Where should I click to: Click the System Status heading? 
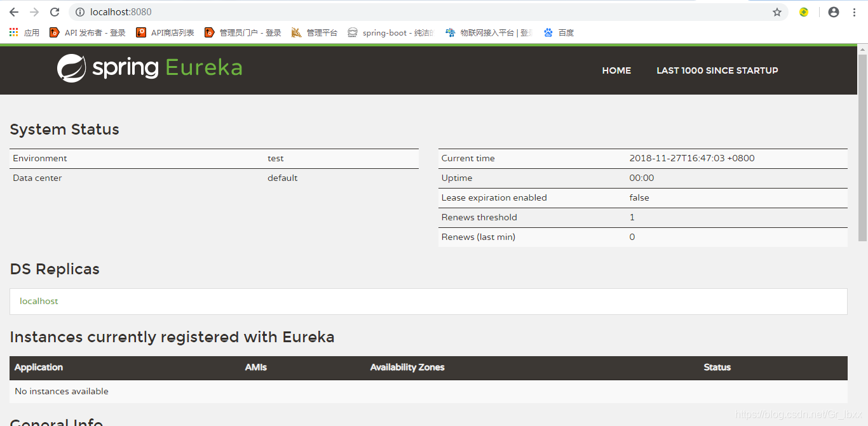click(65, 130)
